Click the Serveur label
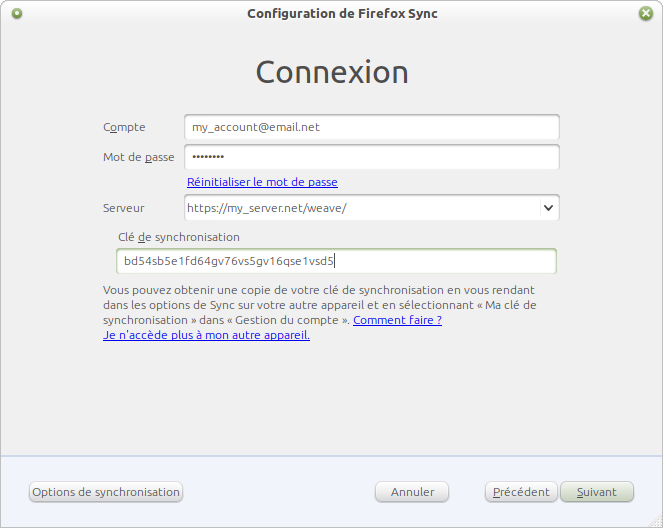This screenshot has height=528, width=663. coord(123,208)
